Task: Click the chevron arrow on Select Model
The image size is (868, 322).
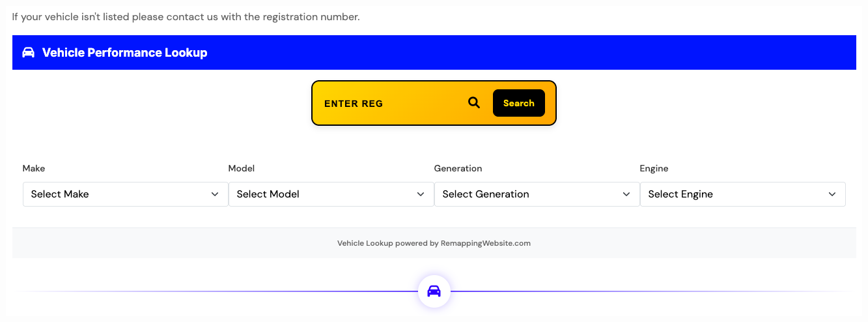Action: (x=421, y=194)
